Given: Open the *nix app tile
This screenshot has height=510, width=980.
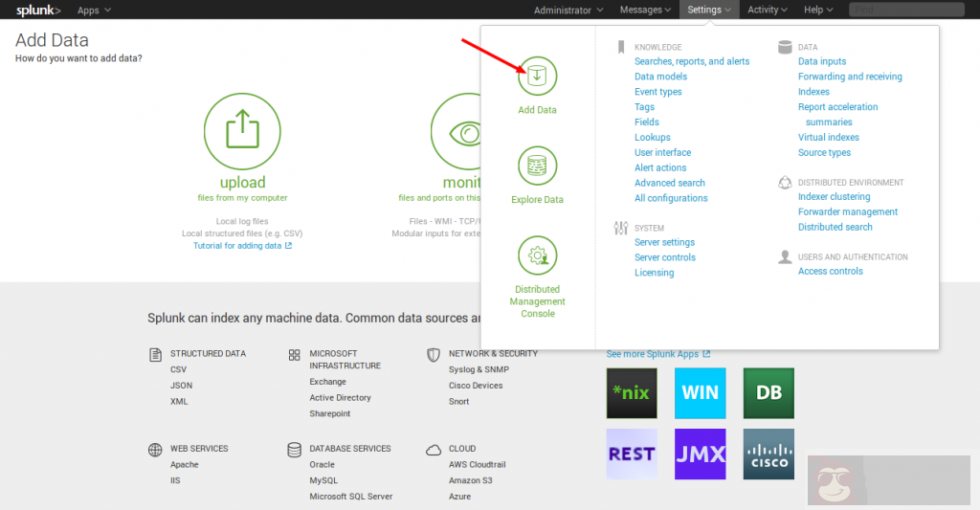Looking at the screenshot, I should coord(632,393).
